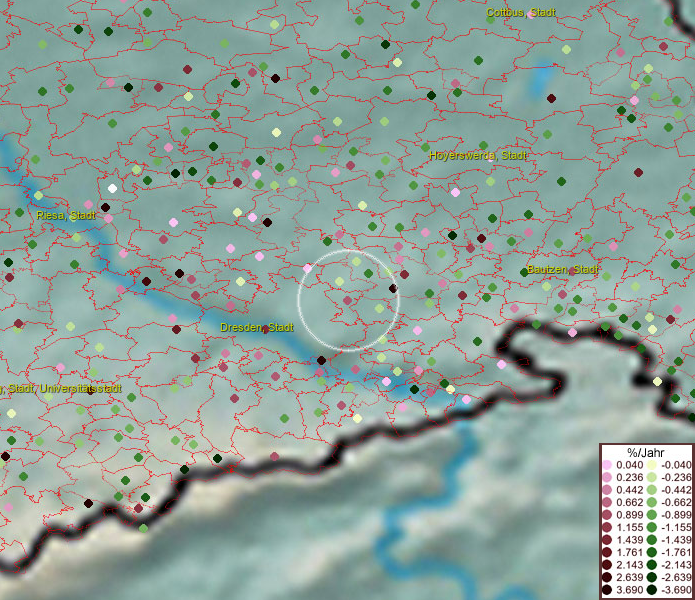Pick the 1.439 dark red swatch
The width and height of the screenshot is (695, 600).
click(607, 540)
